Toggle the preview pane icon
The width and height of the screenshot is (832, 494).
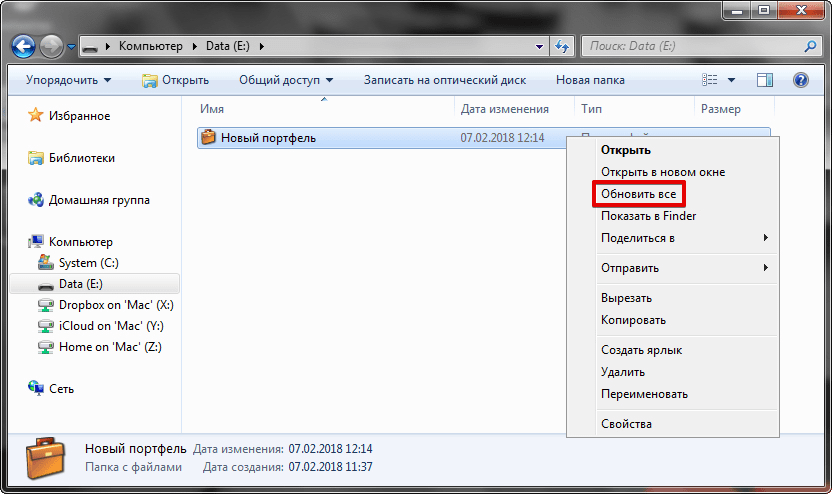(765, 80)
